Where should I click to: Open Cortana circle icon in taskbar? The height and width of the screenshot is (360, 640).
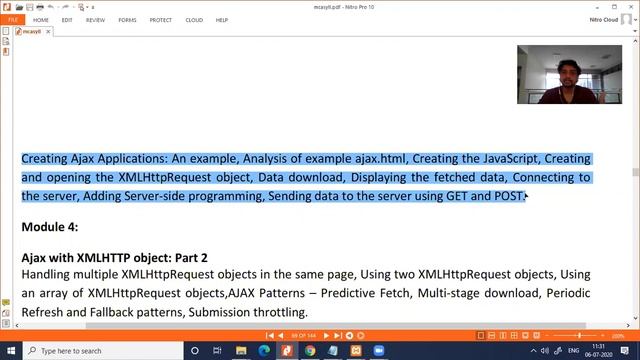tap(195, 351)
